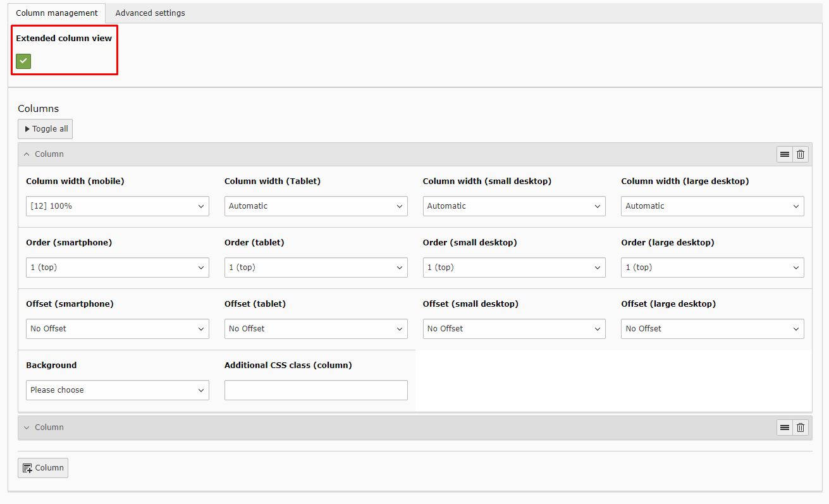829x504 pixels.
Task: Delete the first expanded Column
Action: pos(801,154)
